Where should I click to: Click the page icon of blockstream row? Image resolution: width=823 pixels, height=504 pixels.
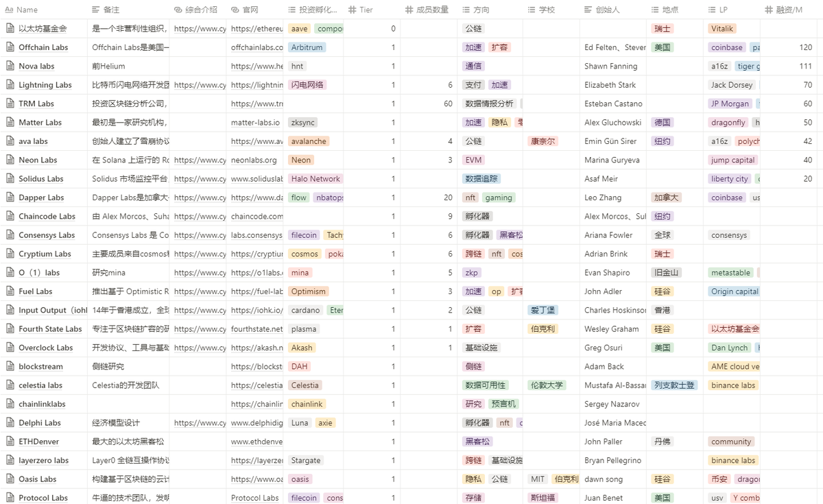[10, 366]
